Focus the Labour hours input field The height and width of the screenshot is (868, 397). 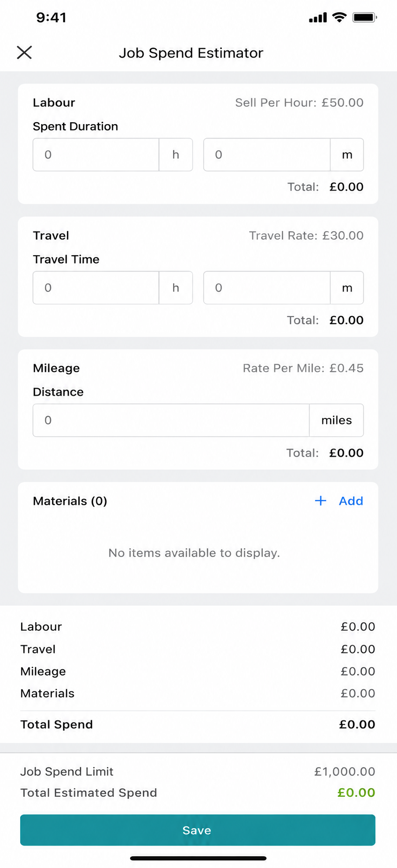[x=96, y=154]
